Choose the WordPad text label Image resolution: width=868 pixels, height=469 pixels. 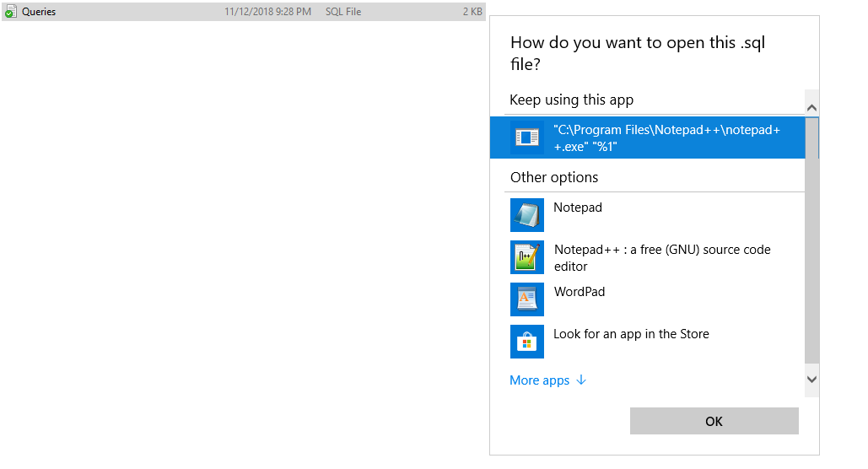tap(580, 292)
